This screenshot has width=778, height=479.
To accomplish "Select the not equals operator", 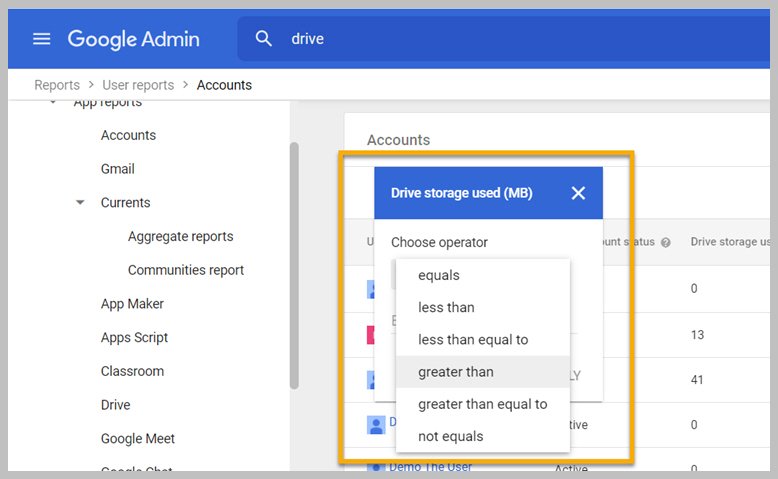I will tap(483, 436).
